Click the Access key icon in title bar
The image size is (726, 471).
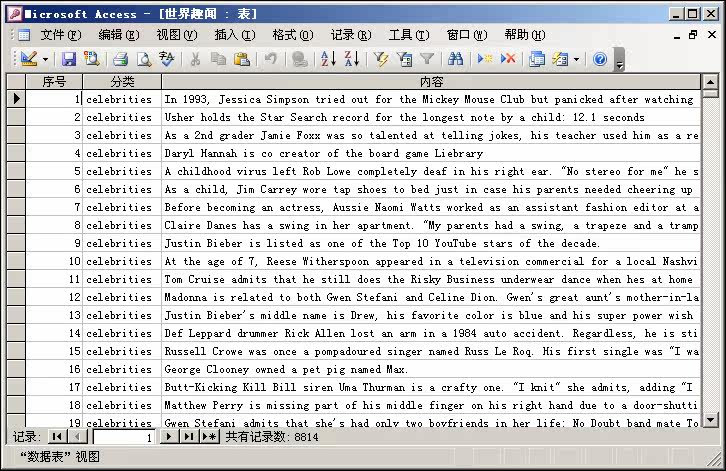15,14
